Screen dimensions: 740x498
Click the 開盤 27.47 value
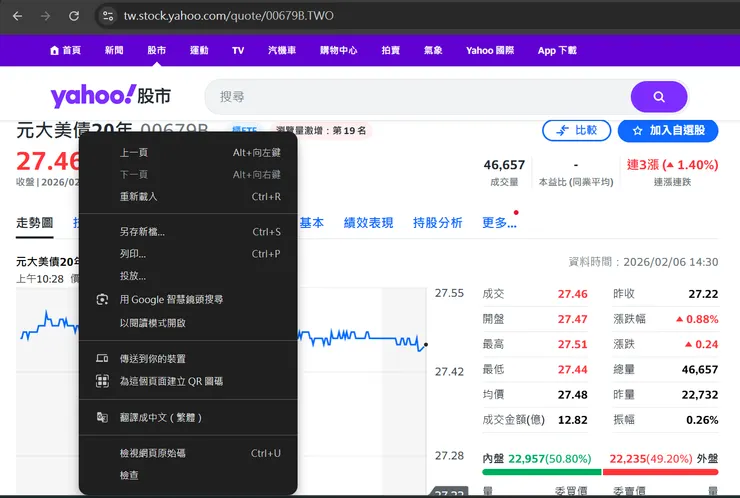click(572, 319)
